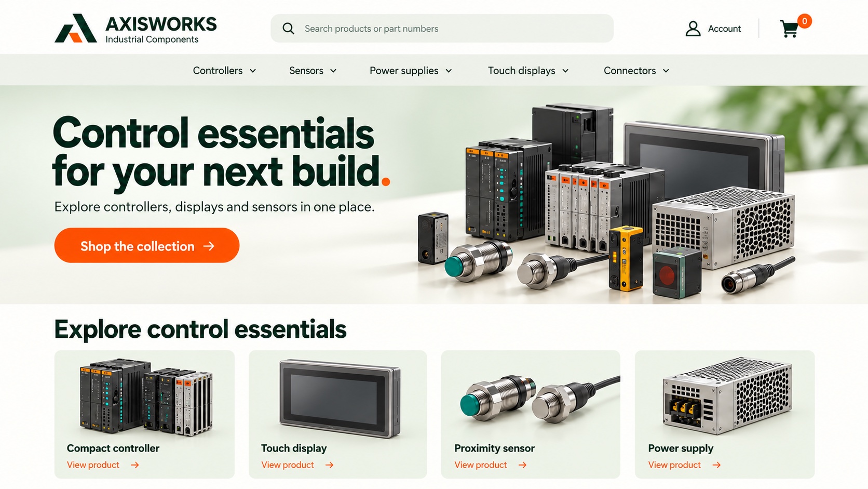868x489 pixels.
Task: Click the account user icon
Action: pyautogui.click(x=693, y=29)
